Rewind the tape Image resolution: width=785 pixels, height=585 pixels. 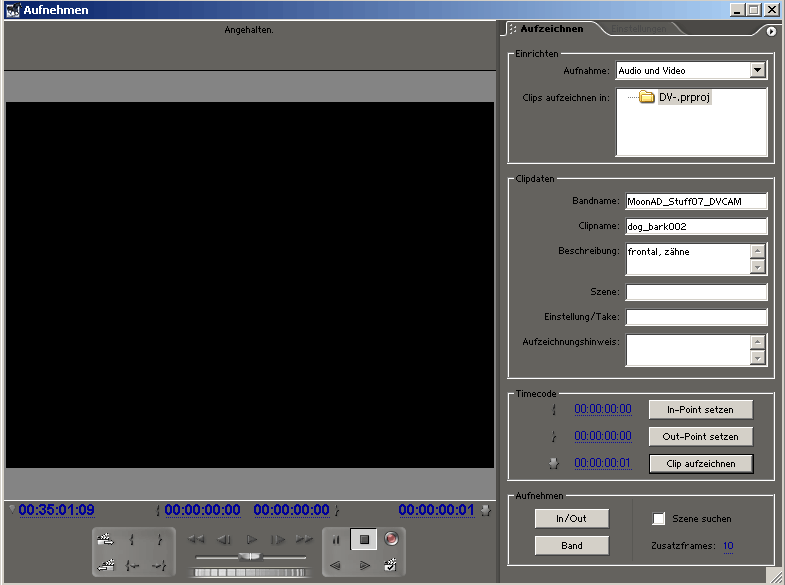(196, 539)
